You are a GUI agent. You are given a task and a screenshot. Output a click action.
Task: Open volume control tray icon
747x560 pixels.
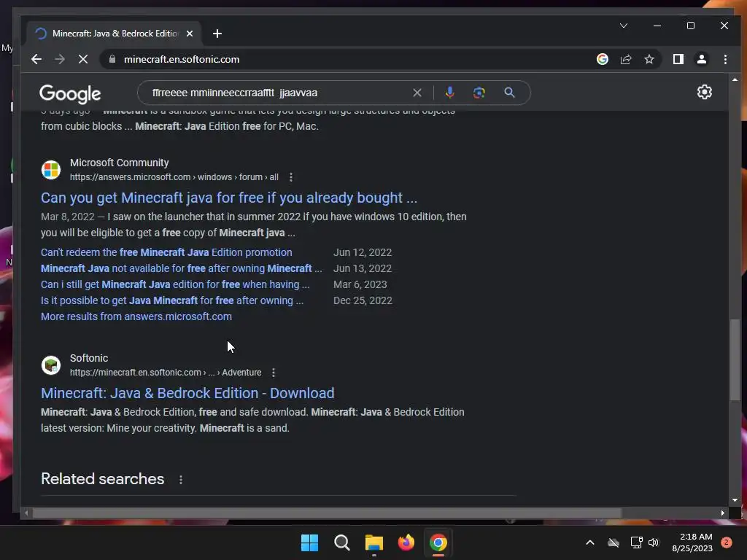pyautogui.click(x=654, y=542)
